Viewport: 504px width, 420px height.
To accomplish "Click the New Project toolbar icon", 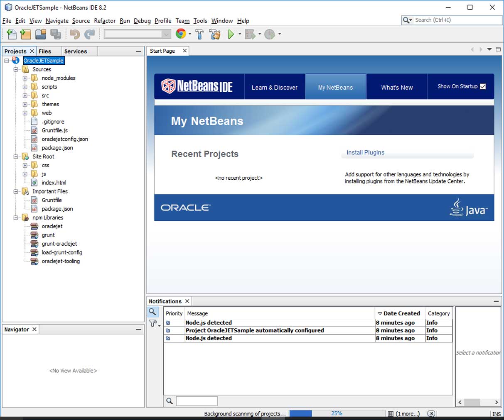I will point(26,34).
